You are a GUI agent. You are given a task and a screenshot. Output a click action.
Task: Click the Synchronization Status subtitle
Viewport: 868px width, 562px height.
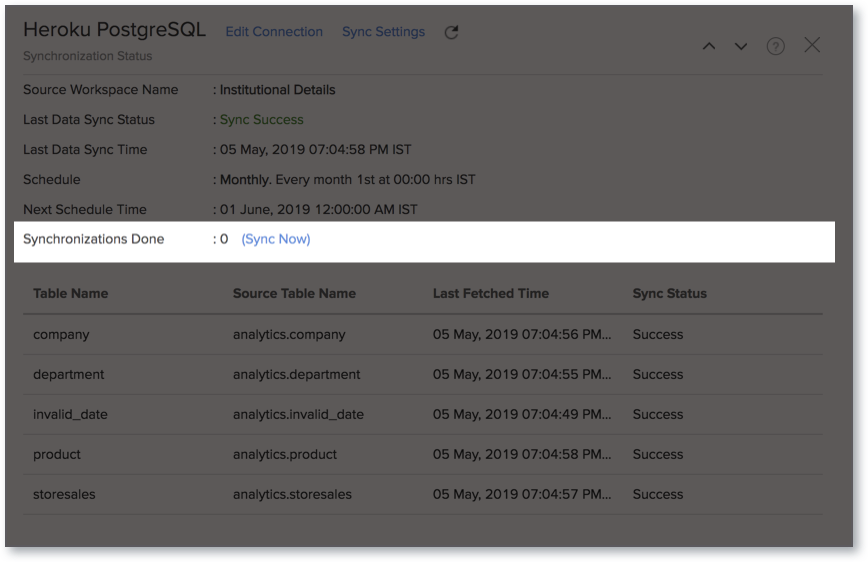click(87, 56)
